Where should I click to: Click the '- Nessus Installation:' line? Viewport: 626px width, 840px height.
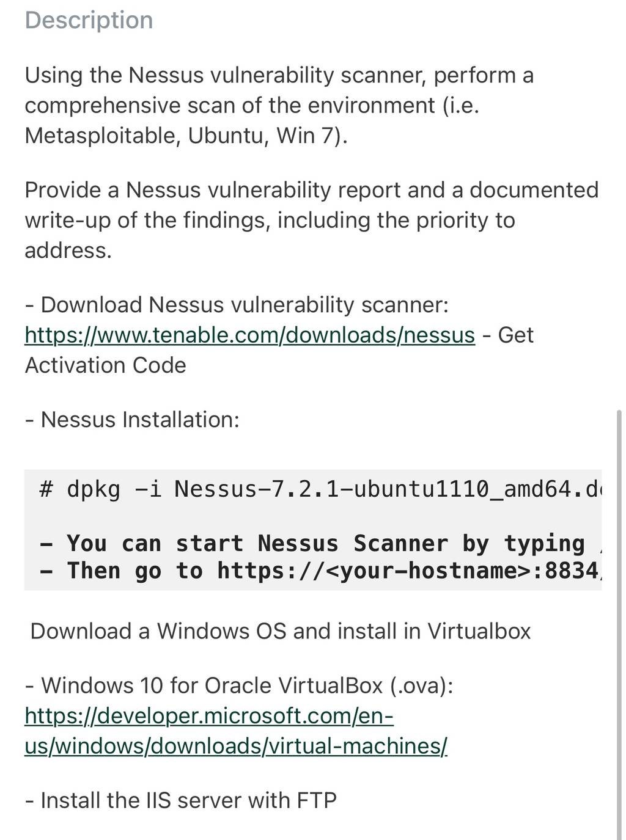coord(132,419)
